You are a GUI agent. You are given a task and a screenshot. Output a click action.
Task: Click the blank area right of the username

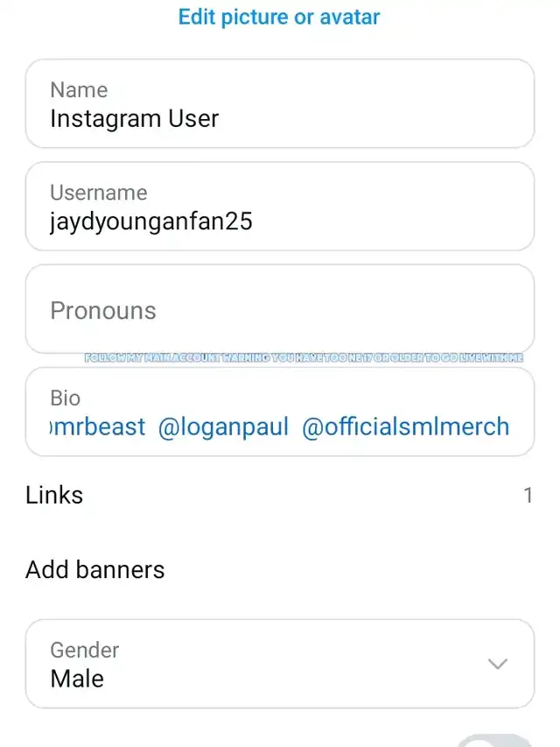[x=394, y=221]
